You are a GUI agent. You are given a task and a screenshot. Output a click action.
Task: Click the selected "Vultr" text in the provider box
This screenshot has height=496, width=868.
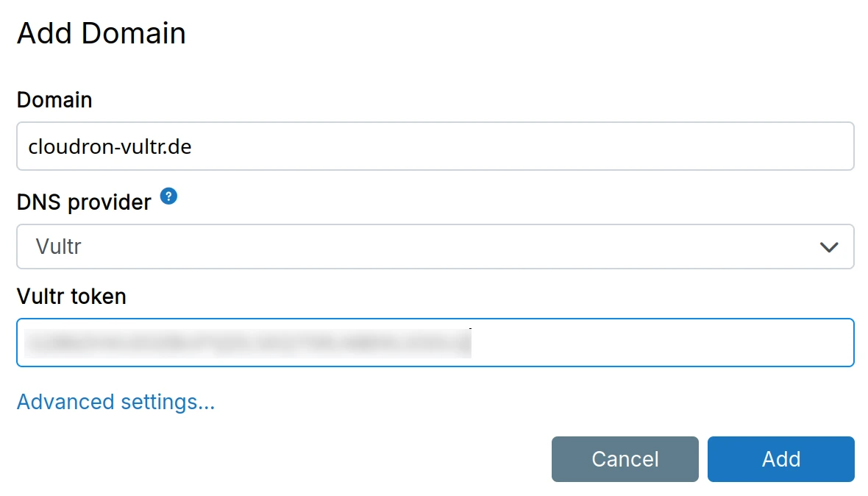coord(58,247)
